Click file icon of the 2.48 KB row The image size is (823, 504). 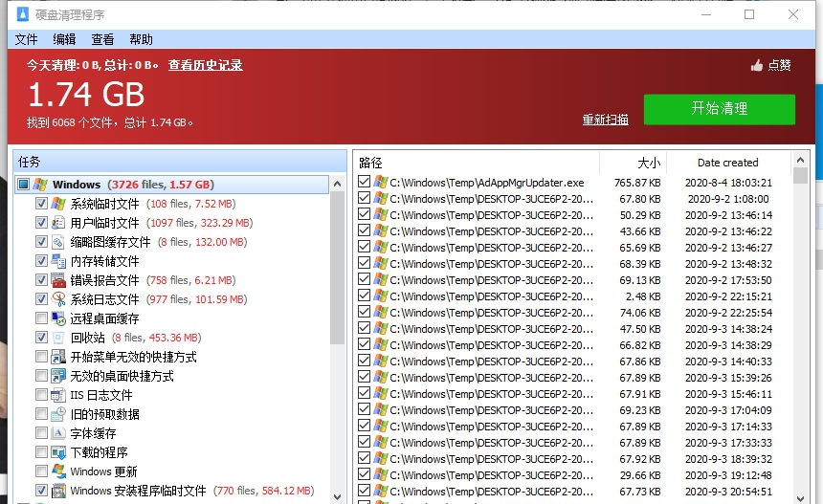point(381,296)
